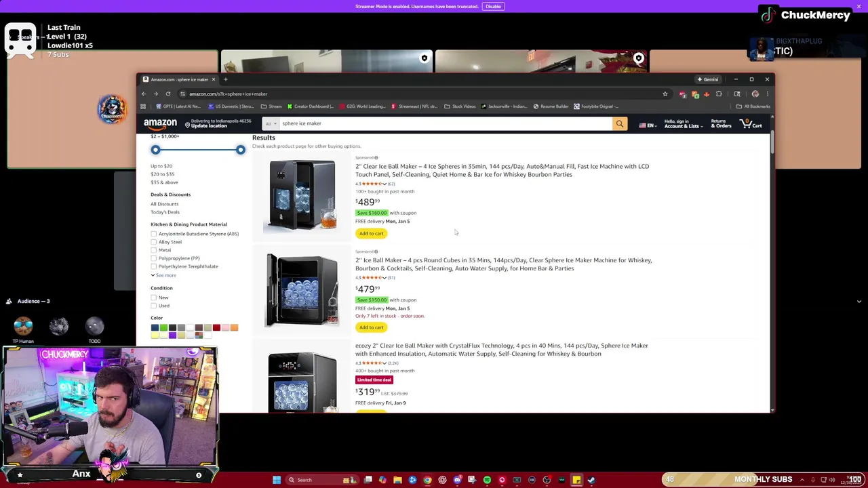Image resolution: width=868 pixels, height=488 pixels.
Task: Click Today's Deals filter link
Action: pos(165,212)
